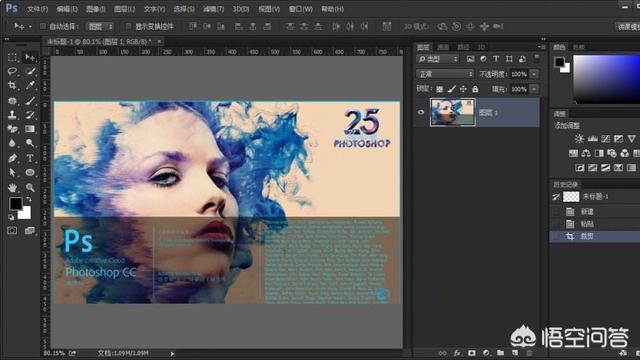
Task: Select the Horizontal Type tool
Action: (x=30, y=158)
